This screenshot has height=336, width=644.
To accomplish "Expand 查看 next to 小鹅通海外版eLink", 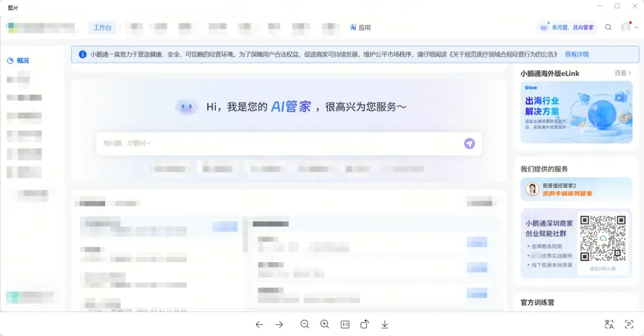I will [x=623, y=73].
